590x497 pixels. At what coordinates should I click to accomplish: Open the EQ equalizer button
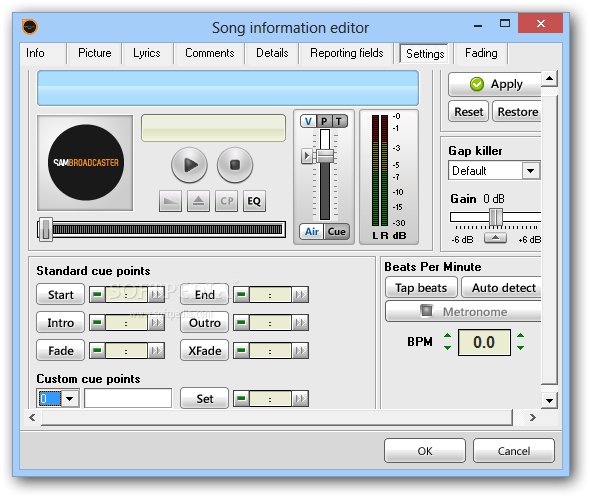[254, 201]
